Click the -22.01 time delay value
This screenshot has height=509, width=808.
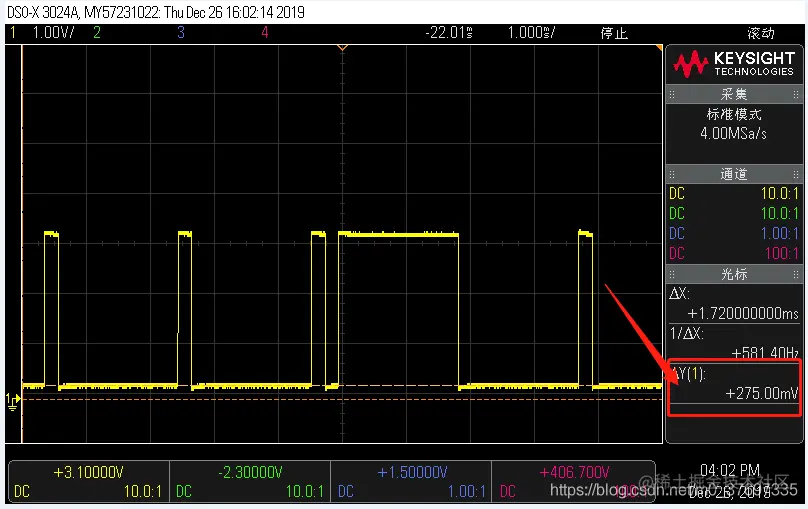tap(449, 33)
